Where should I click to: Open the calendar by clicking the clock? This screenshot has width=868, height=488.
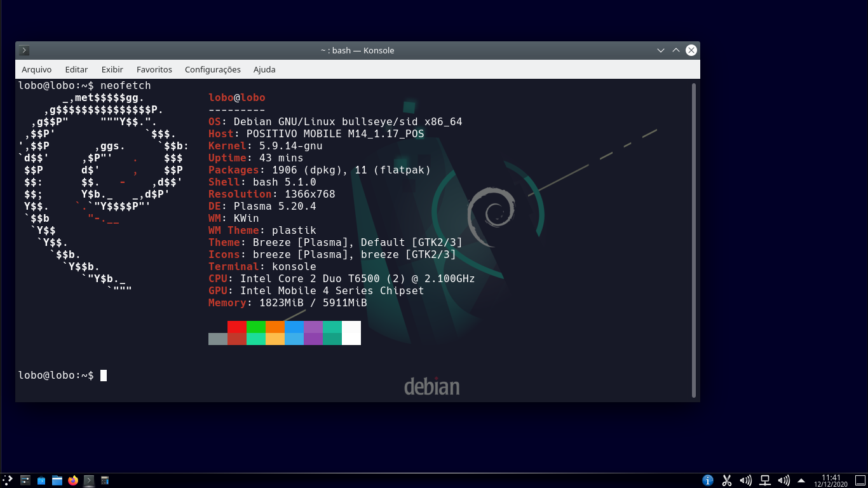pos(832,480)
